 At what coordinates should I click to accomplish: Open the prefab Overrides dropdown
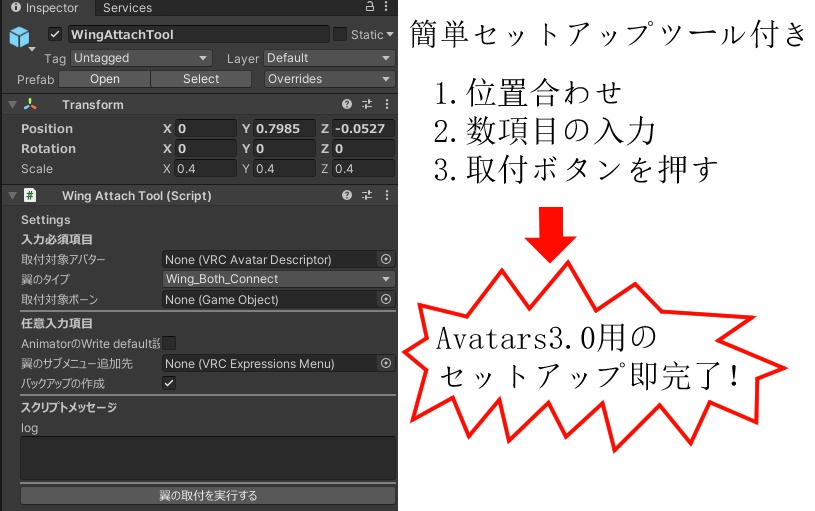pos(329,79)
